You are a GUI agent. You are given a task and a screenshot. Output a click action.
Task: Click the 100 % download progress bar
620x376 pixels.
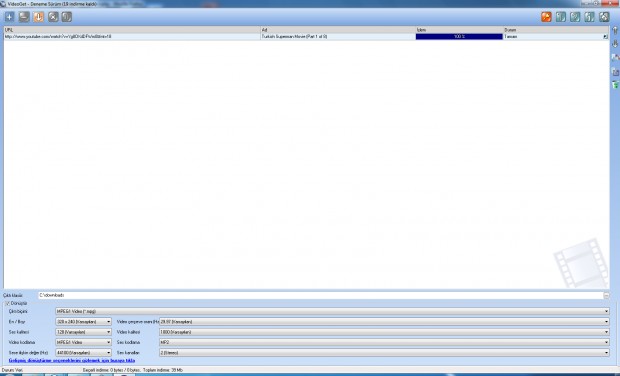point(459,36)
